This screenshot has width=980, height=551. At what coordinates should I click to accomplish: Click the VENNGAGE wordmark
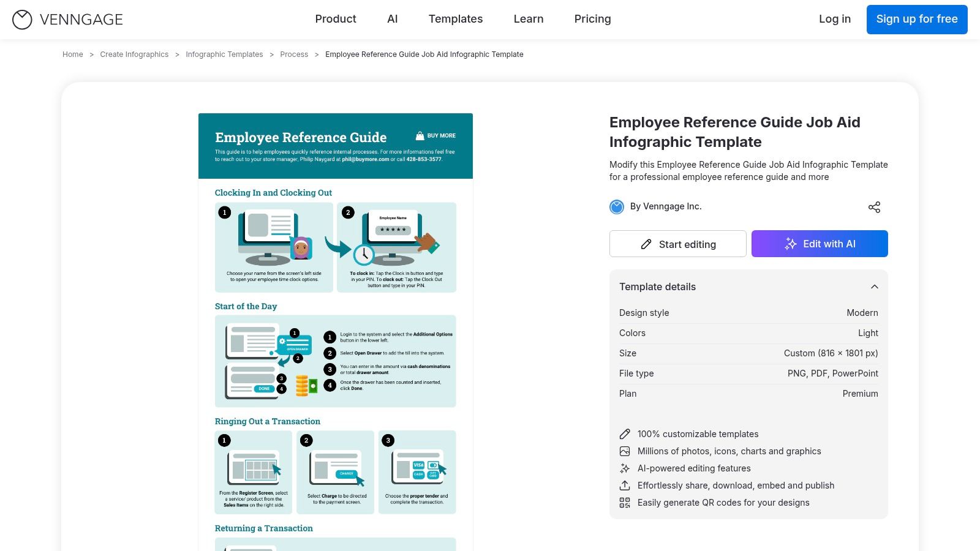[81, 20]
